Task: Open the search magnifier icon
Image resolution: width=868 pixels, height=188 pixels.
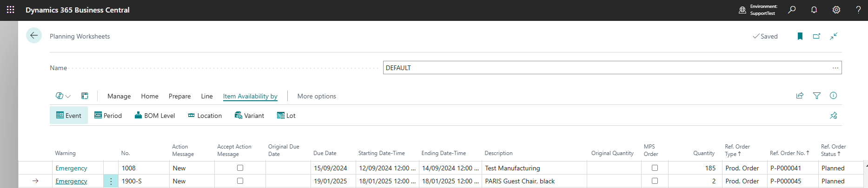Action: 792,10
